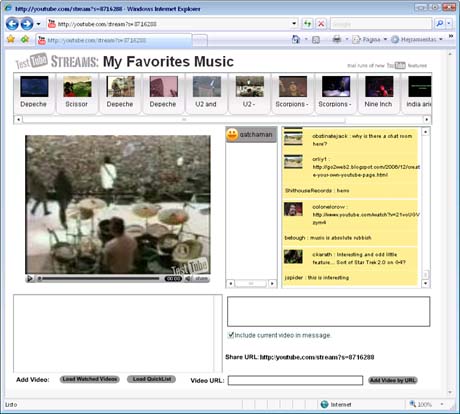460x414 pixels.
Task: Click the video volume speaker icon
Action: [x=188, y=278]
